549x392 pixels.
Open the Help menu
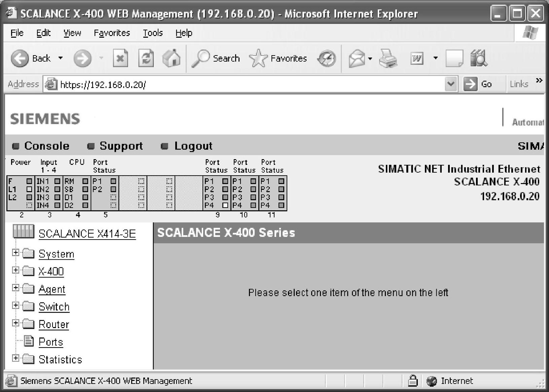click(184, 33)
